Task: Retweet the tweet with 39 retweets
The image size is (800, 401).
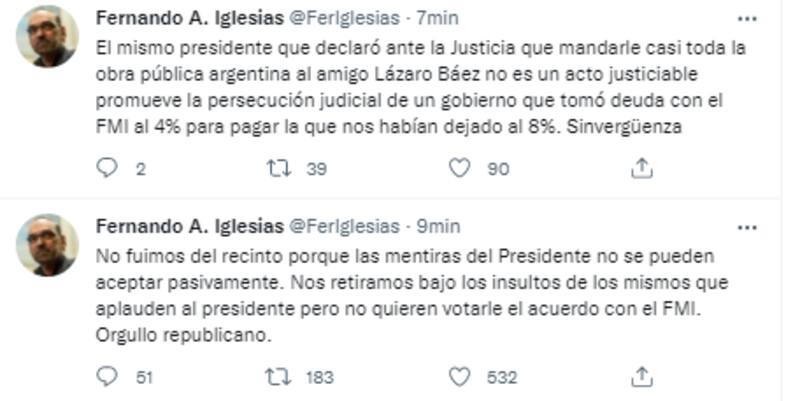Action: [x=279, y=168]
